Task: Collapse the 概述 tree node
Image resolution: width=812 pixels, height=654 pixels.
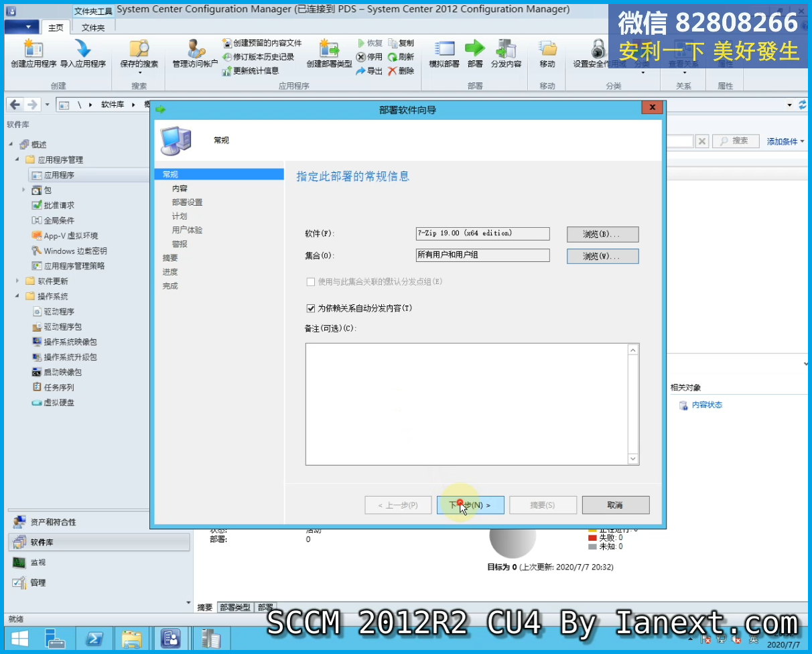Action: point(11,145)
